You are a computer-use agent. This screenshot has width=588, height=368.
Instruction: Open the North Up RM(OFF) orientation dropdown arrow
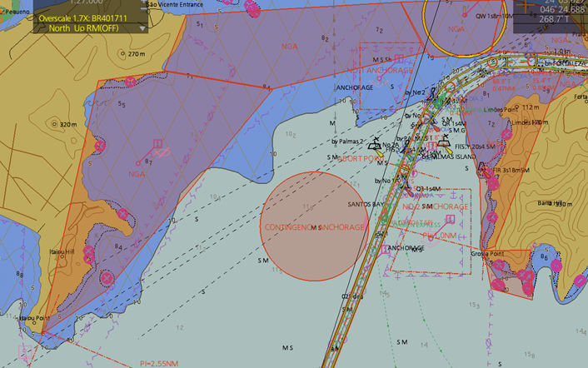click(x=142, y=27)
